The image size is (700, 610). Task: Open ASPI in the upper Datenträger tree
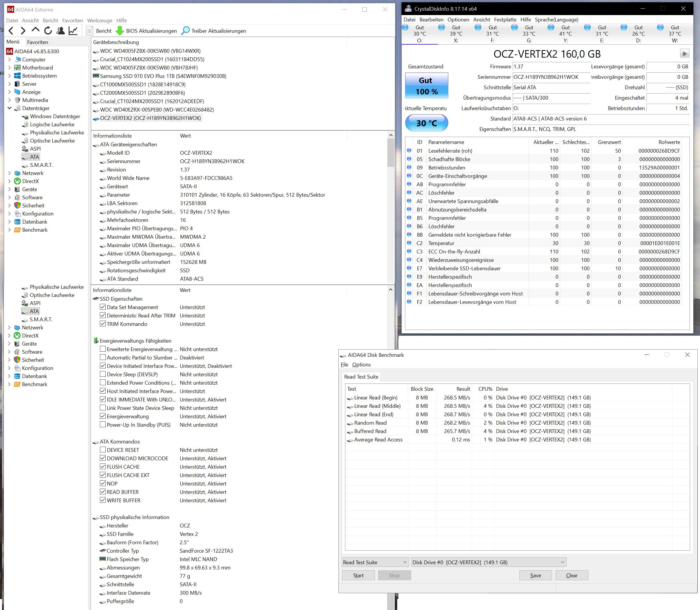35,149
